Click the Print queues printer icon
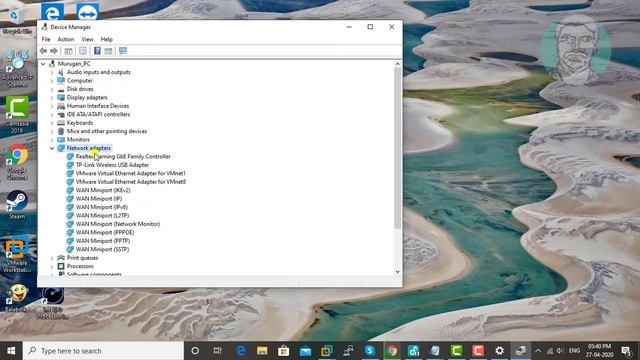Image resolution: width=640 pixels, height=360 pixels. pos(61,258)
